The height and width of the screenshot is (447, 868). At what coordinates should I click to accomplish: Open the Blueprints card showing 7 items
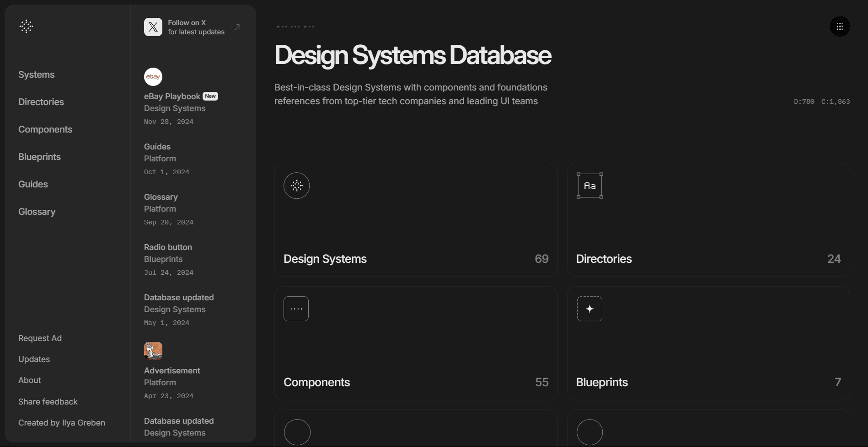(x=708, y=343)
